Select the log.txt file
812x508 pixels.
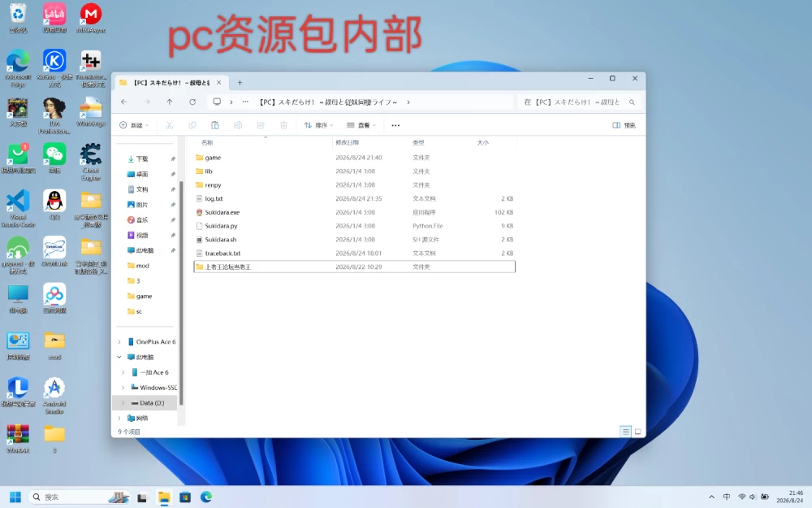pyautogui.click(x=354, y=198)
